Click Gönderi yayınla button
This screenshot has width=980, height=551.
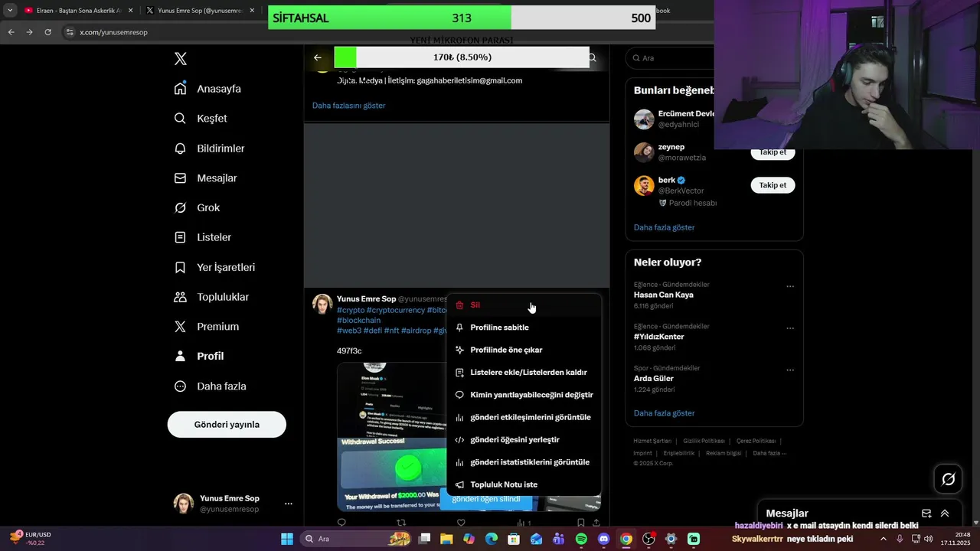click(227, 425)
